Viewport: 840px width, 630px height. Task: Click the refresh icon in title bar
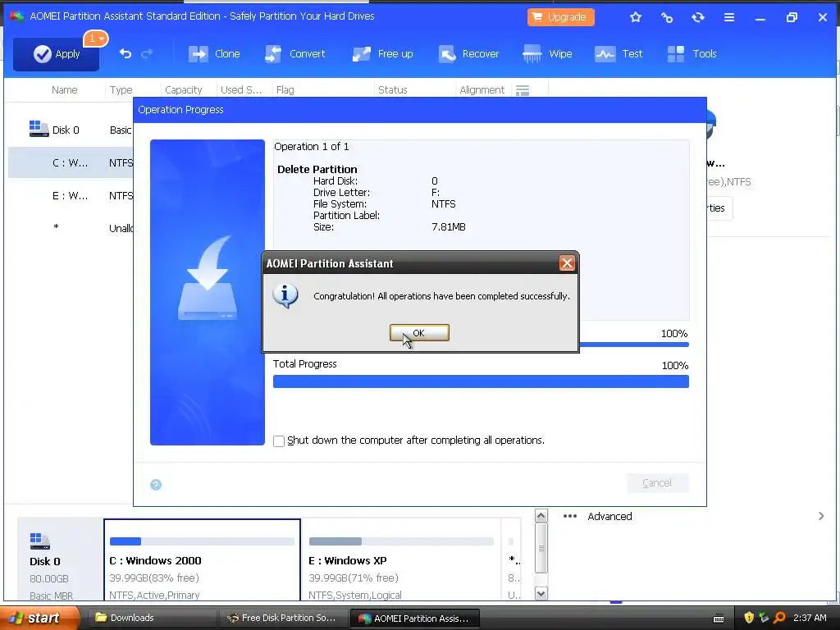pyautogui.click(x=697, y=17)
